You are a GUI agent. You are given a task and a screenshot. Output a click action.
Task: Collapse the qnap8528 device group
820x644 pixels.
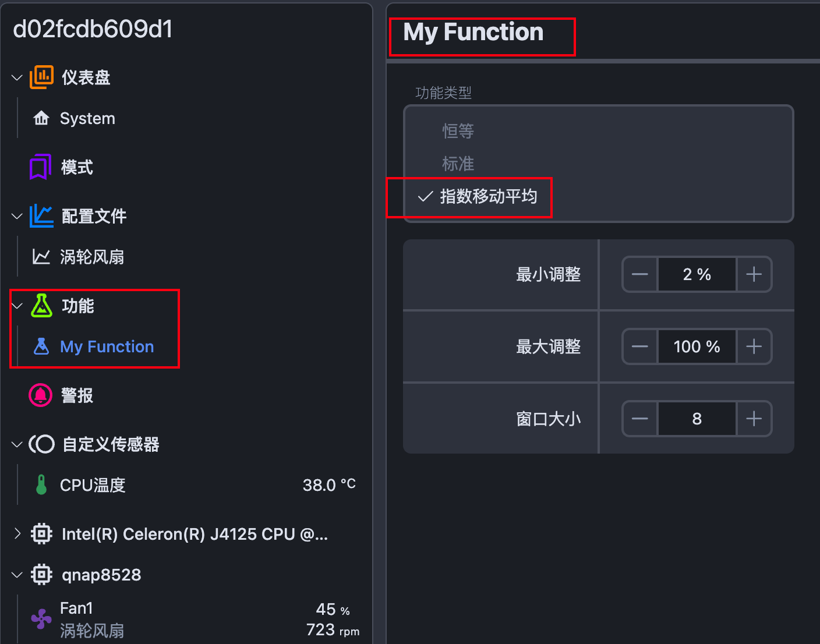tap(17, 575)
